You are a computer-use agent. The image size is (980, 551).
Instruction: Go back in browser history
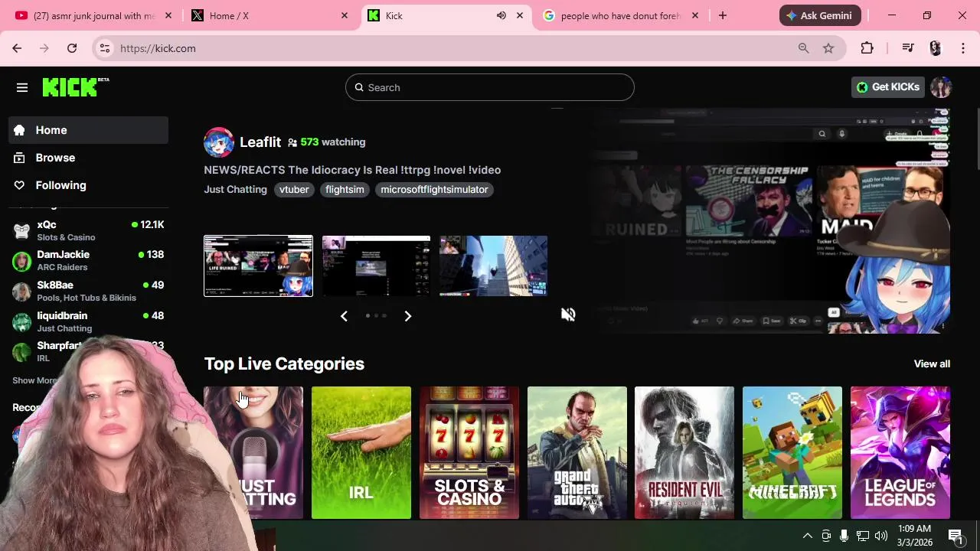[17, 48]
